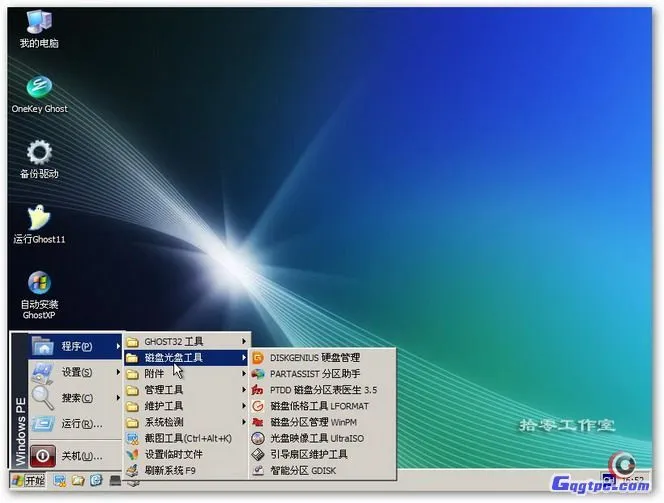Click the screenshot tool quick launch icon

59,481
